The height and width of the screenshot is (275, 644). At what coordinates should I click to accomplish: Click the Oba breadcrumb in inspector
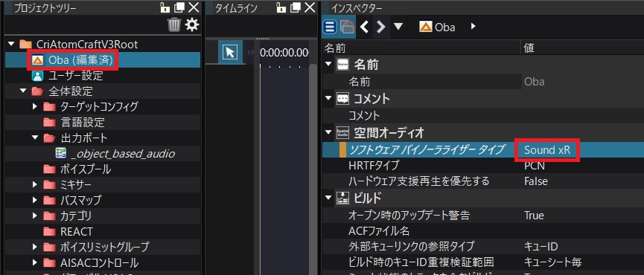(x=437, y=27)
